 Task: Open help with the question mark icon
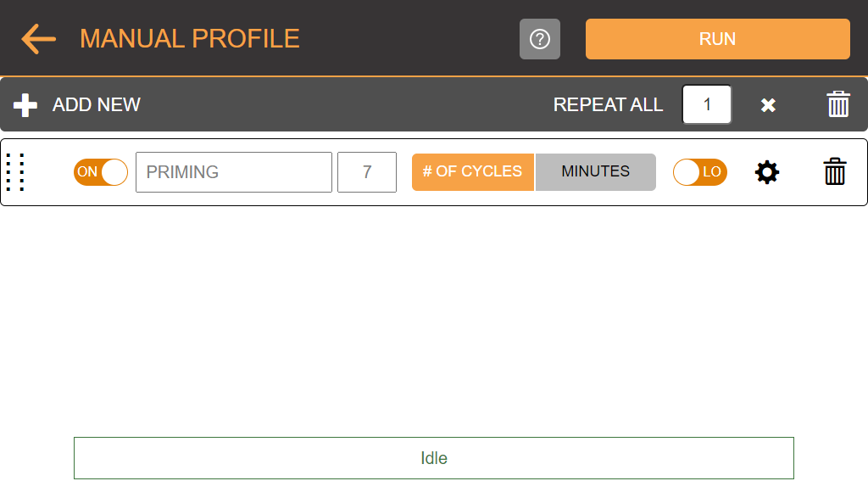click(x=540, y=39)
